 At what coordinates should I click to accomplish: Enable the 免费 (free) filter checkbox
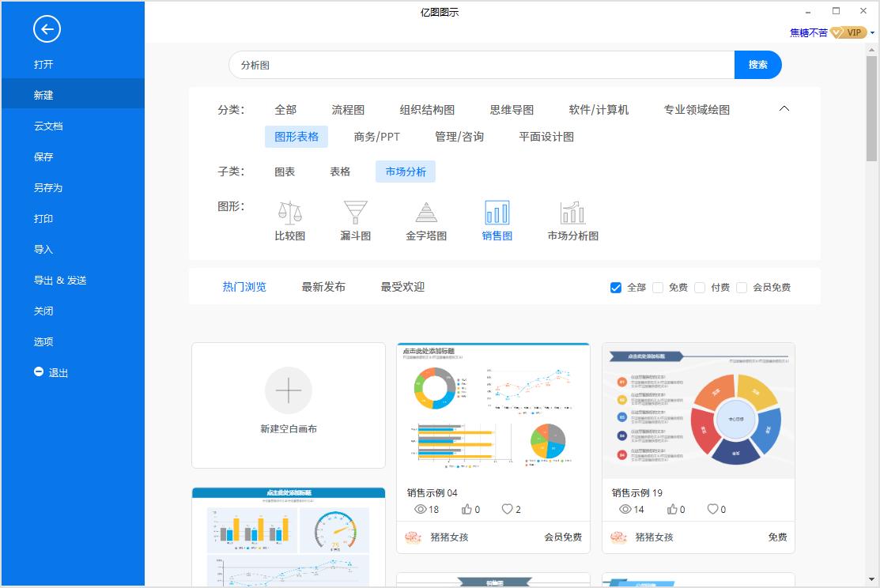click(658, 287)
